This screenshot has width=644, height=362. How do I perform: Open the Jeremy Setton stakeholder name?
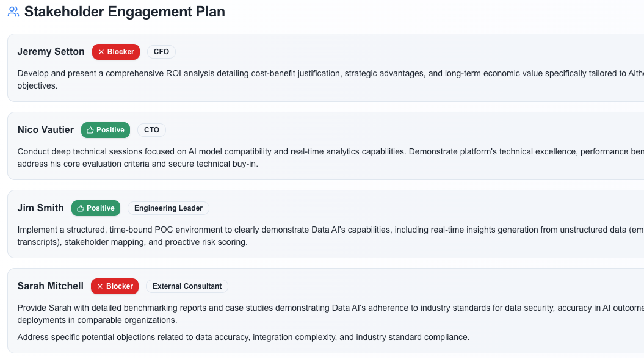51,52
